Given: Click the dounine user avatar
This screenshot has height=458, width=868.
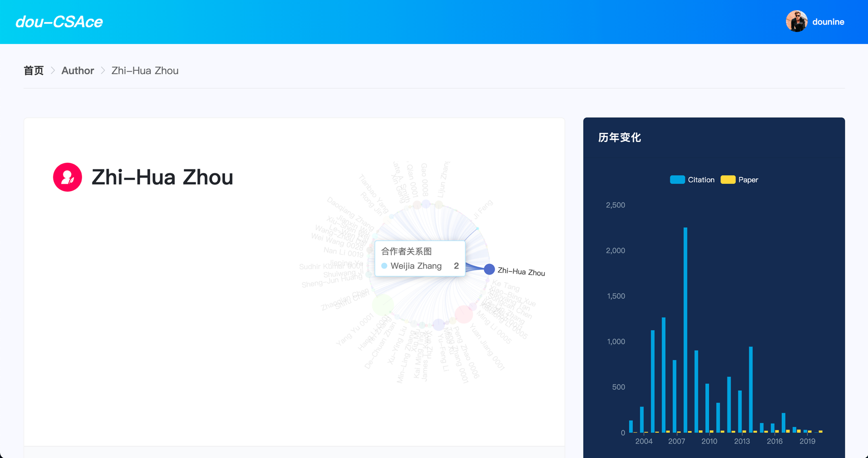Looking at the screenshot, I should click(x=796, y=21).
